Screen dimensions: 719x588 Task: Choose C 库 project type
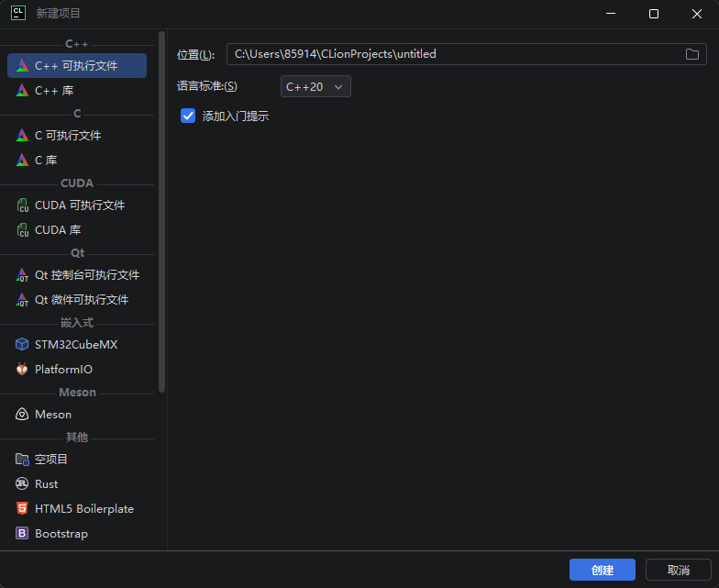77,160
